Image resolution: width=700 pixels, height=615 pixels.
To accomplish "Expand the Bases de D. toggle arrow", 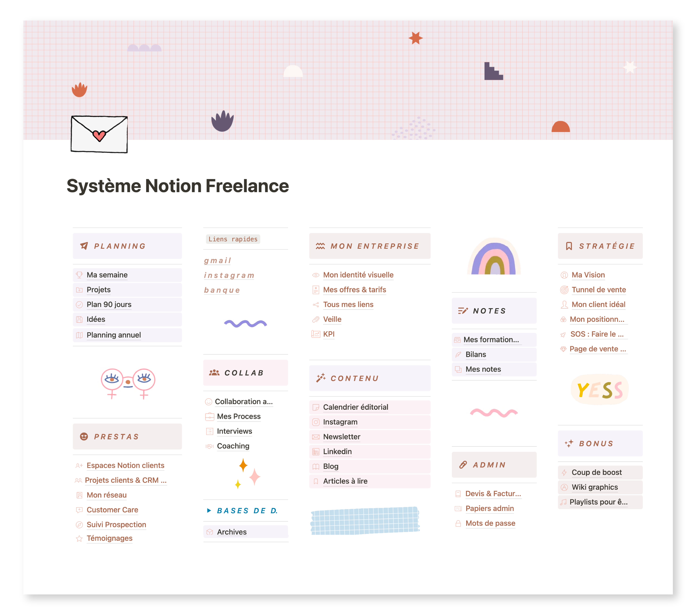I will click(209, 510).
